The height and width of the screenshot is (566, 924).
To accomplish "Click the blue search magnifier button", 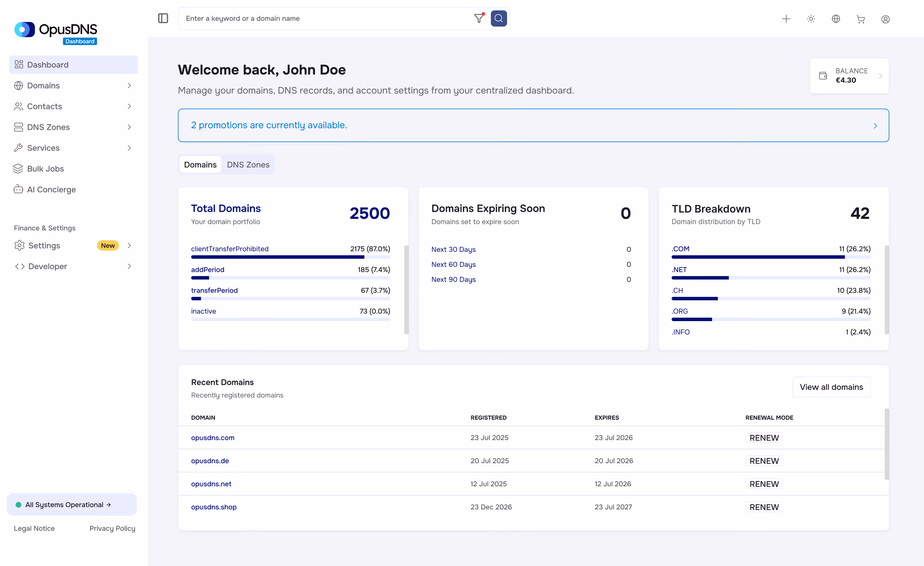I will [x=499, y=18].
